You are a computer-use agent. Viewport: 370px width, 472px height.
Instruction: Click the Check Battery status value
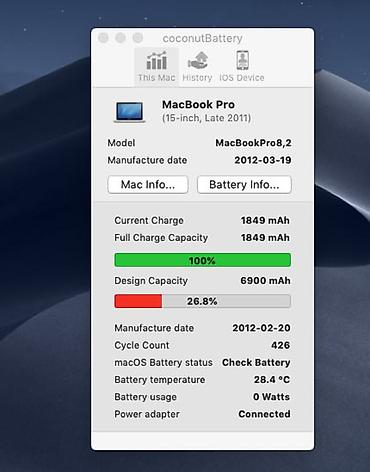pyautogui.click(x=256, y=363)
